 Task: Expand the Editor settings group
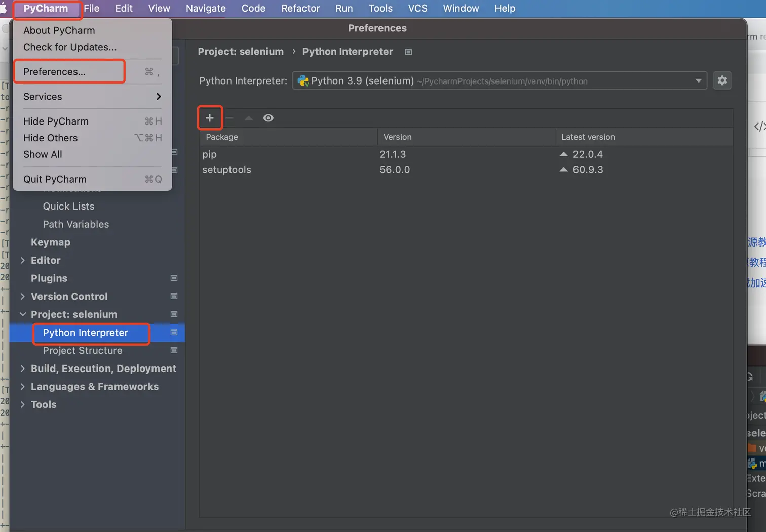click(x=23, y=260)
